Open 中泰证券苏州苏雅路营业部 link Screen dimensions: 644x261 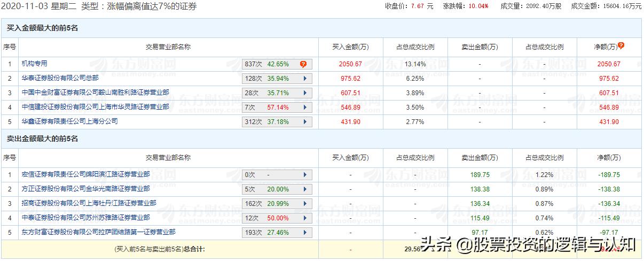85,218
